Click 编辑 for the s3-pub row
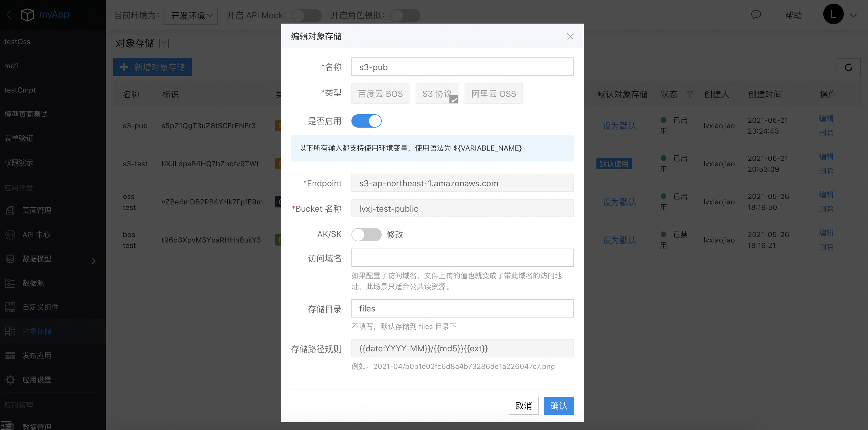Image resolution: width=868 pixels, height=430 pixels. coord(826,118)
